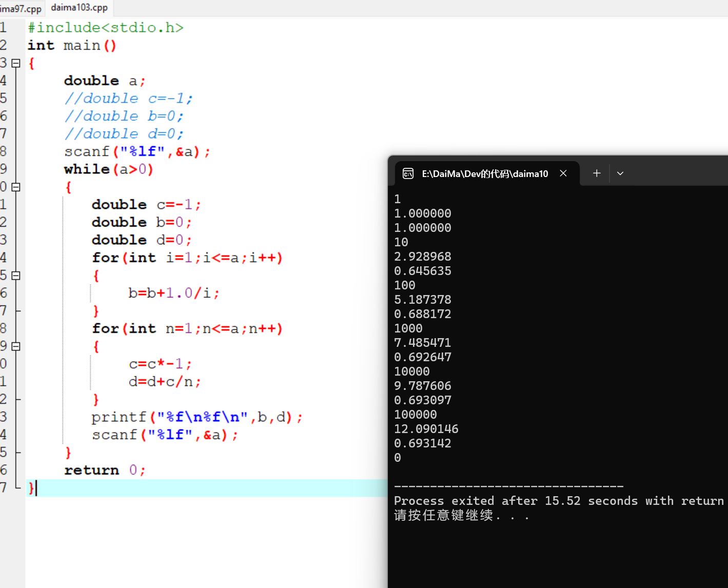Click the console output '0.693142'
The width and height of the screenshot is (728, 588).
coord(423,443)
